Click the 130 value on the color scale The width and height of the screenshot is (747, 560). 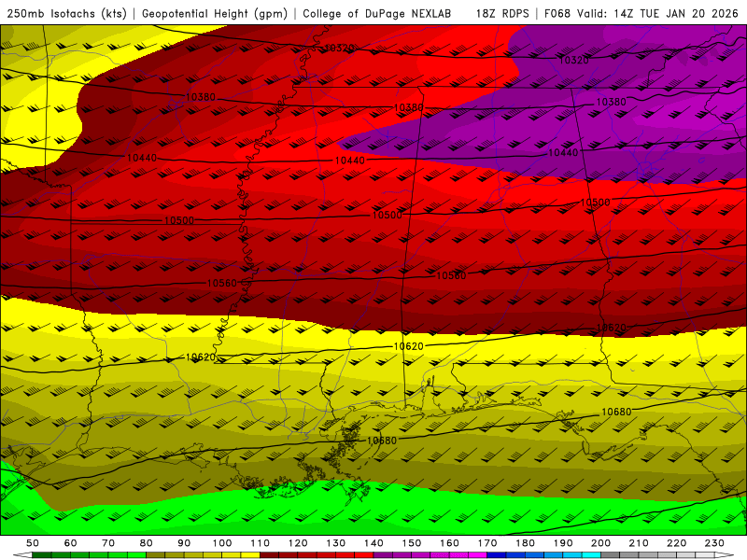[336, 543]
